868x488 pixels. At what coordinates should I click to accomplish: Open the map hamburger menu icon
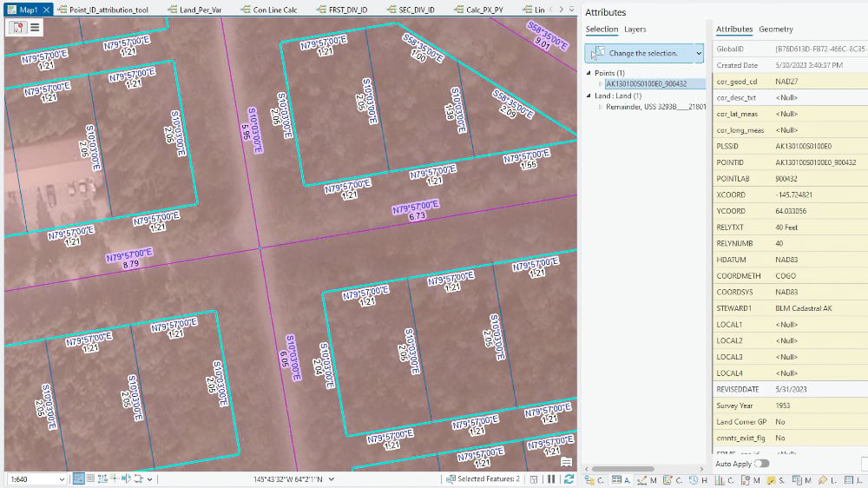35,27
